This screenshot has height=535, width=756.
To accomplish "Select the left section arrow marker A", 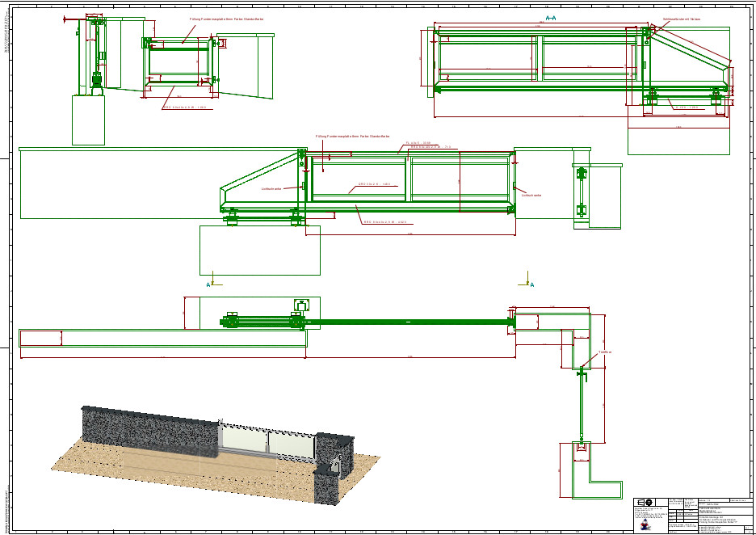I will pos(209,283).
